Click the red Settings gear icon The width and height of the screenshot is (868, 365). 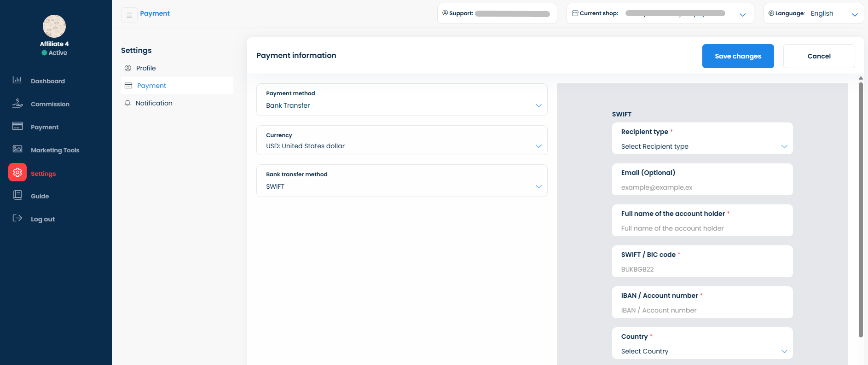pos(17,173)
